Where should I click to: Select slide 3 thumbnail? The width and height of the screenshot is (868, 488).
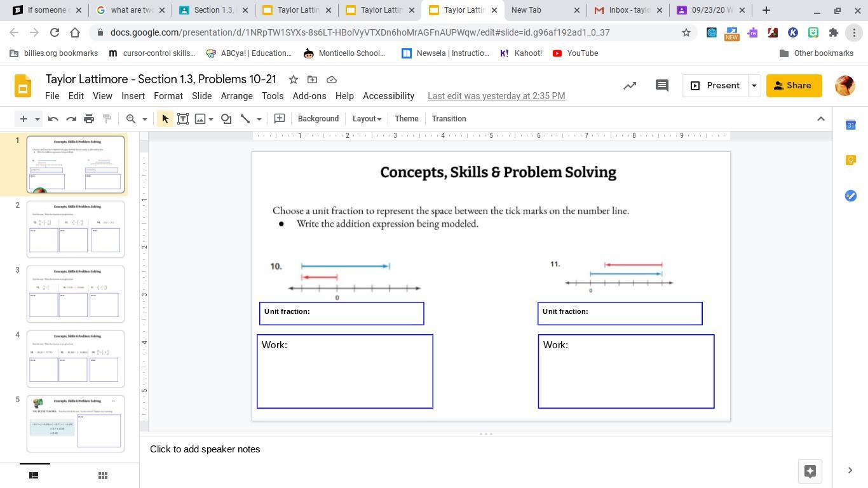pos(75,294)
